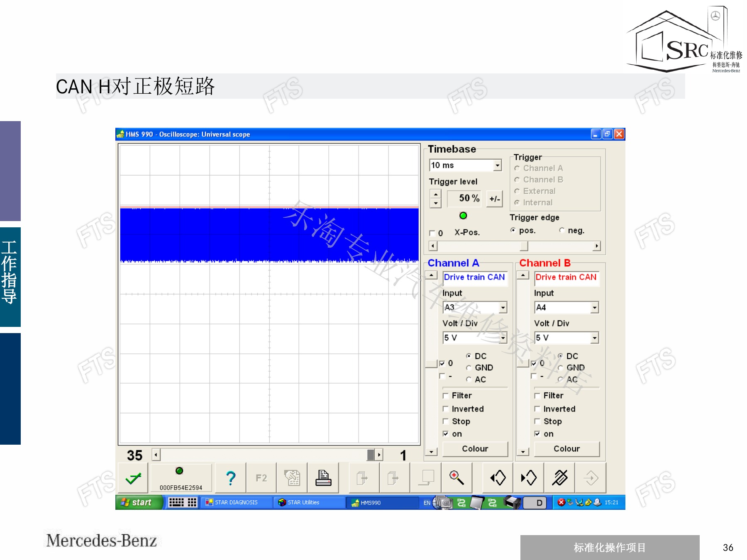Switch to STAR DIAGNOSIS taskbar window
747x560 pixels.
pos(236,502)
